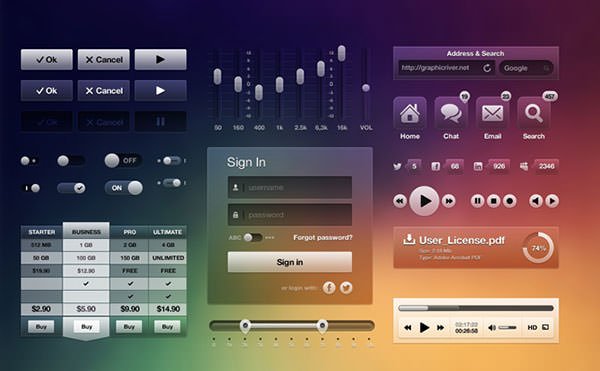Click fast-forward in the beige video player
Image resolution: width=600 pixels, height=371 pixels.
[x=441, y=327]
